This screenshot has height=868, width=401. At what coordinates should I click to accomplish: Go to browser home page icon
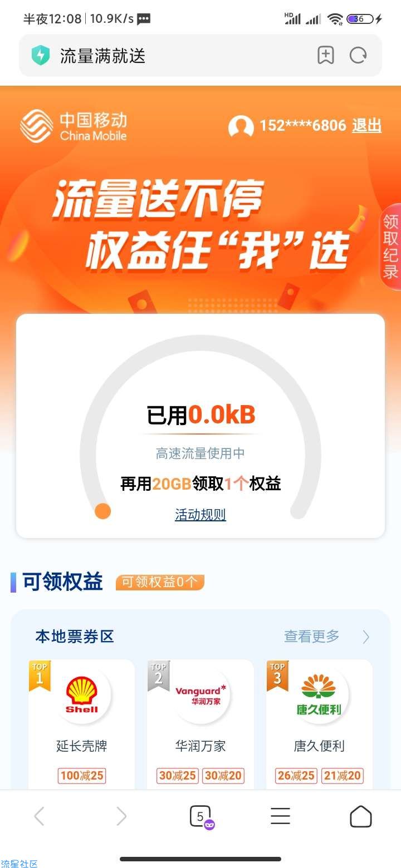point(360,816)
